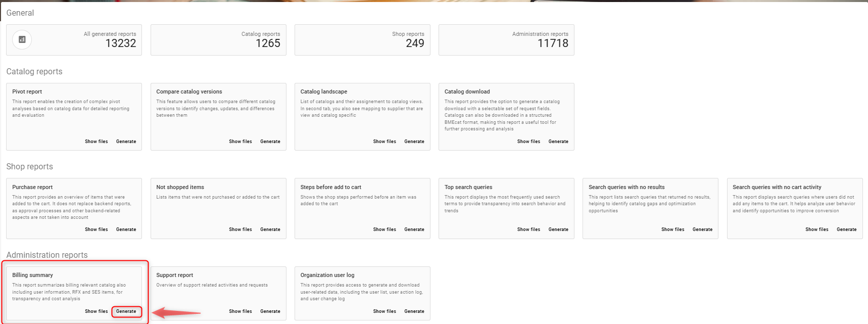
Task: Show files for Search queries with no results
Action: (673, 229)
